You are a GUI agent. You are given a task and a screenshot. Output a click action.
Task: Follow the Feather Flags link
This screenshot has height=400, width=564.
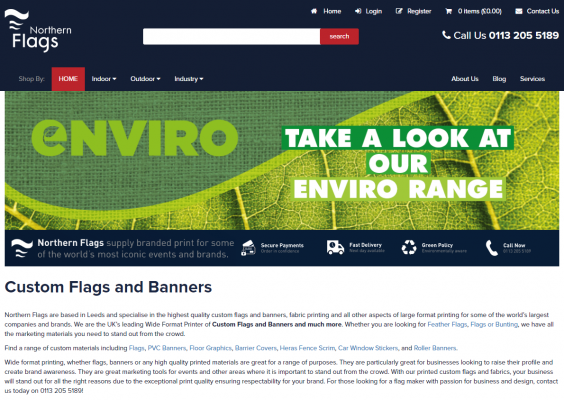point(447,324)
